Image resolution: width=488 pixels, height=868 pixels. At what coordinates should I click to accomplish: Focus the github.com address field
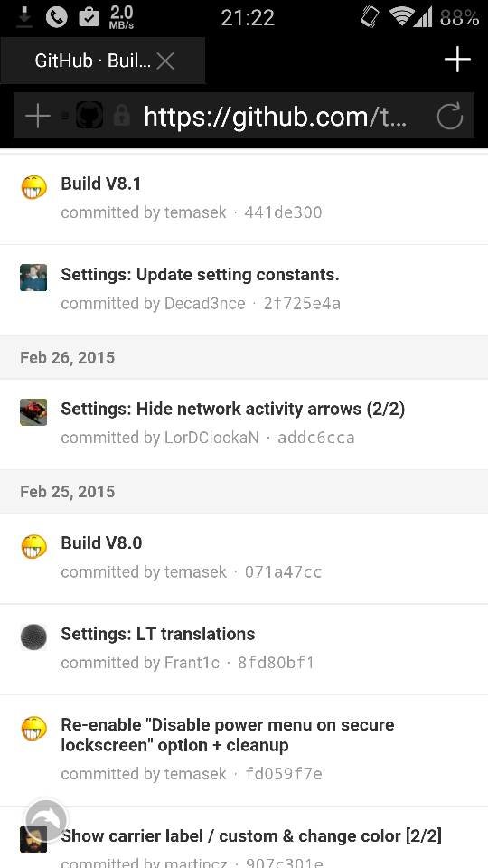pos(275,117)
